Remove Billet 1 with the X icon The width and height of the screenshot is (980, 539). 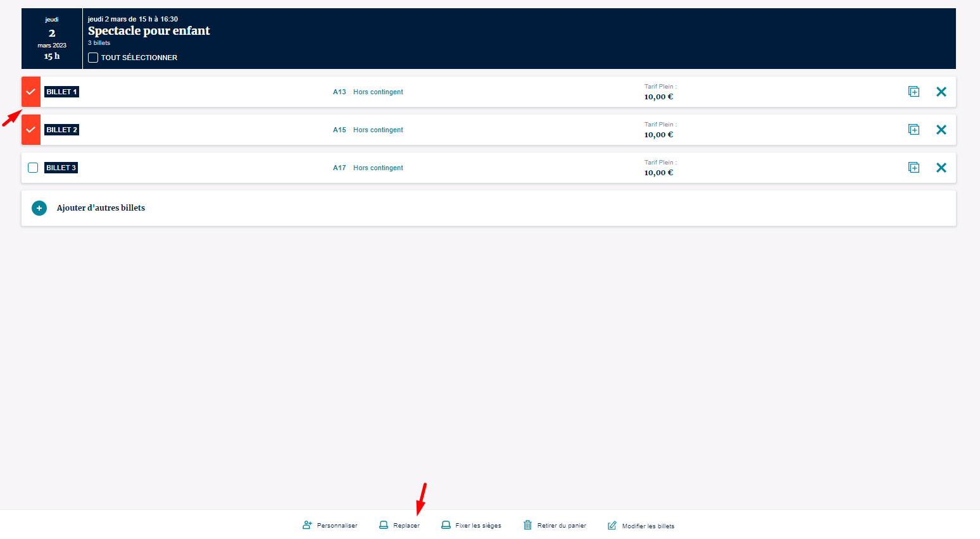tap(941, 92)
